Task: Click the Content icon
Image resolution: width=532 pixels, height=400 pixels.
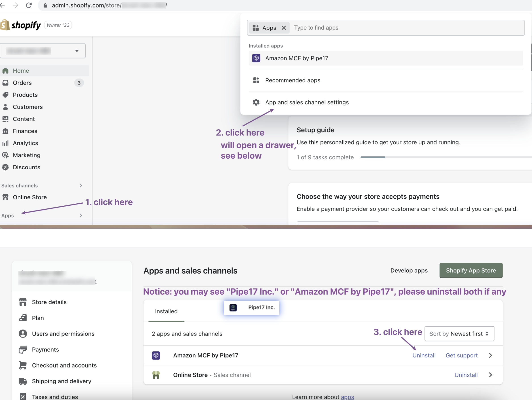Action: (6, 119)
